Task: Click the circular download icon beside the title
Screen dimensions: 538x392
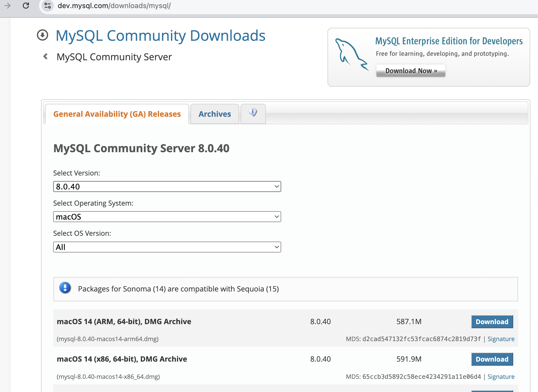Action: click(x=43, y=35)
